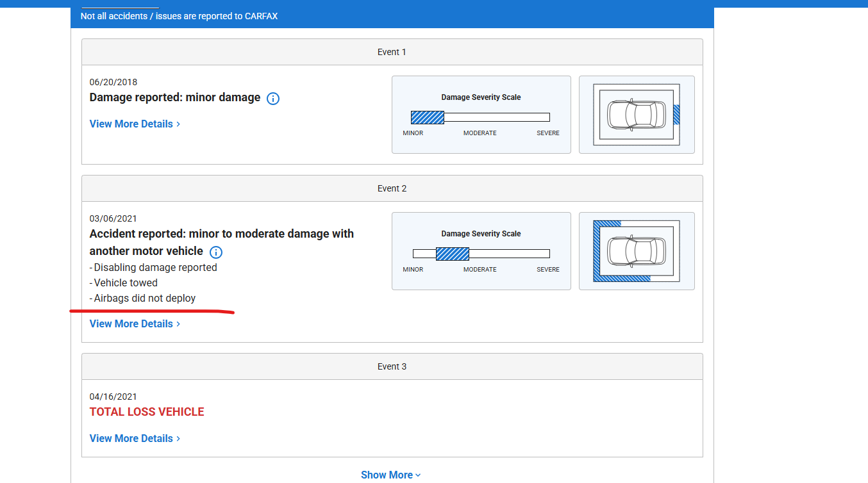Click the 'Vehicle towed' line
The height and width of the screenshot is (483, 868).
(x=125, y=282)
